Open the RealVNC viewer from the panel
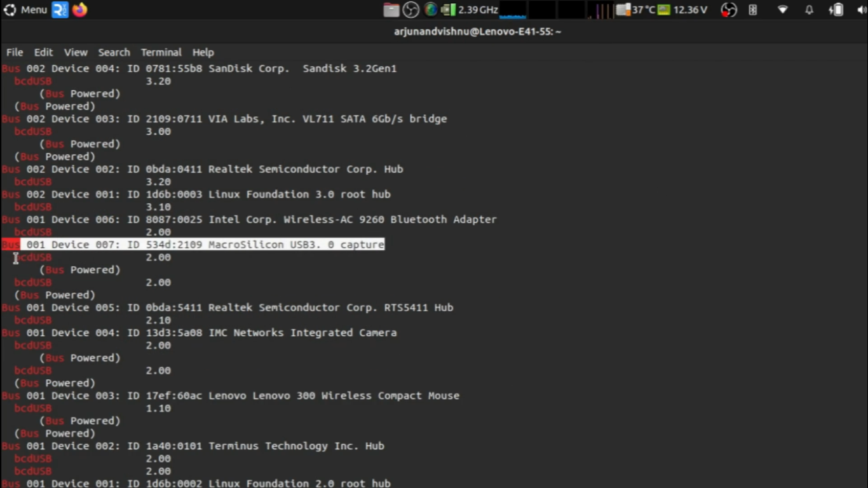The width and height of the screenshot is (868, 488). point(60,10)
